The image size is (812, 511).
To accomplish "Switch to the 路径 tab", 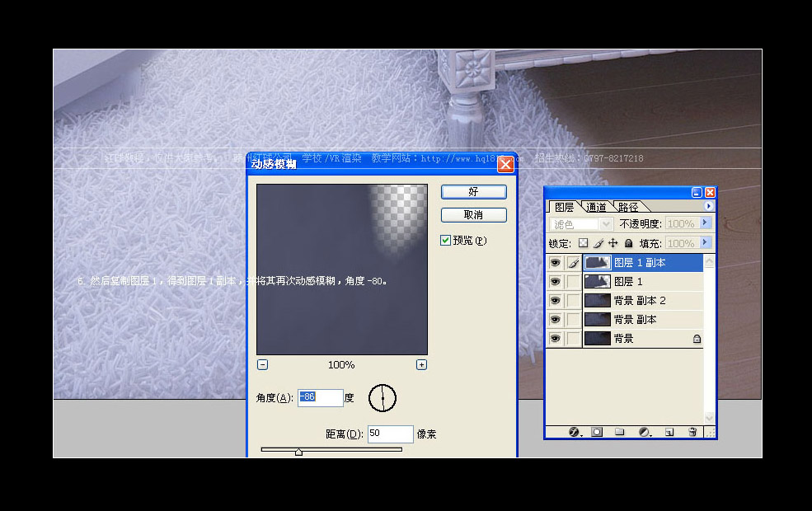I will pyautogui.click(x=628, y=207).
